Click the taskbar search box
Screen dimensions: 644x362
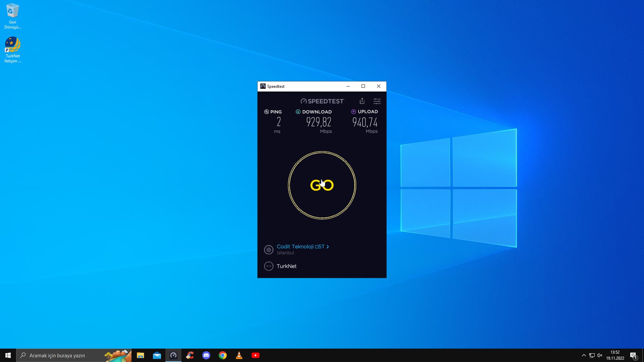pos(74,355)
